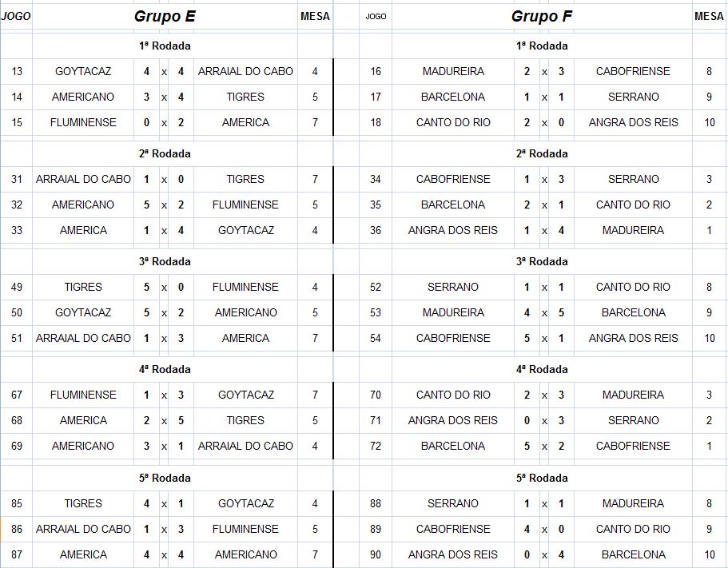Click AMERICANO's score of 5 in game 32

(x=146, y=205)
